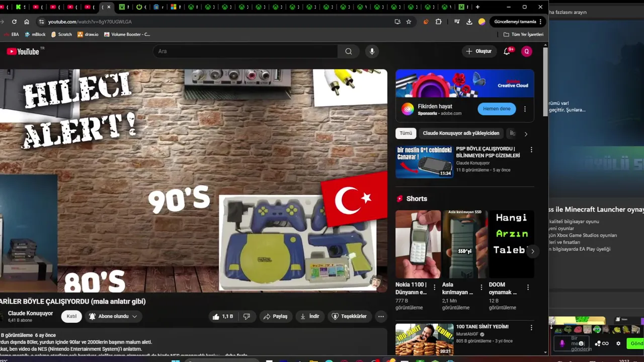Open chat settings gear in side window
The height and width of the screenshot is (362, 644).
[618, 343]
